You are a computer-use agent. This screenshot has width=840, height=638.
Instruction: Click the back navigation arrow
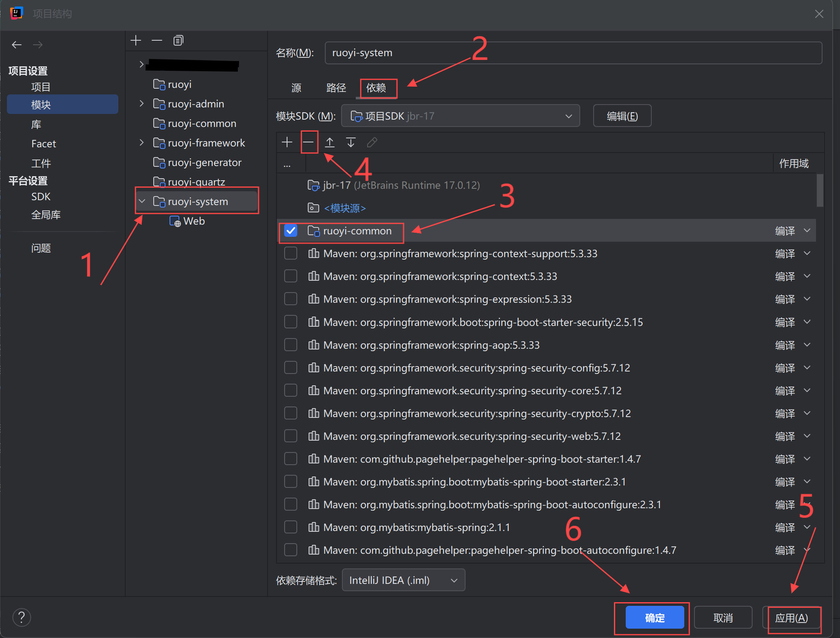(x=17, y=45)
